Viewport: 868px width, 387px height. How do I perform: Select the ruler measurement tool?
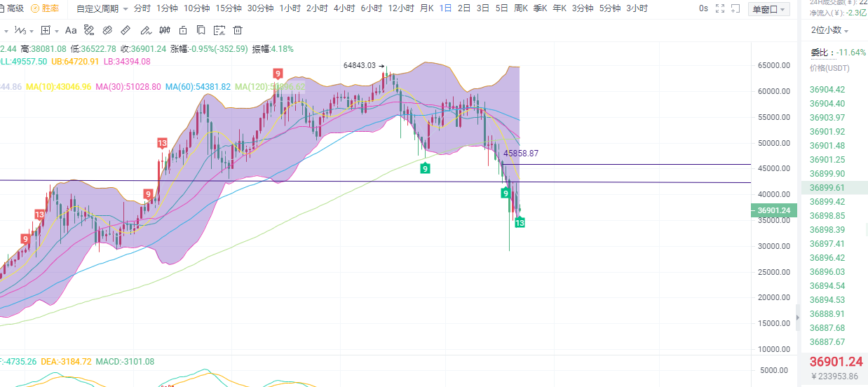[126, 30]
